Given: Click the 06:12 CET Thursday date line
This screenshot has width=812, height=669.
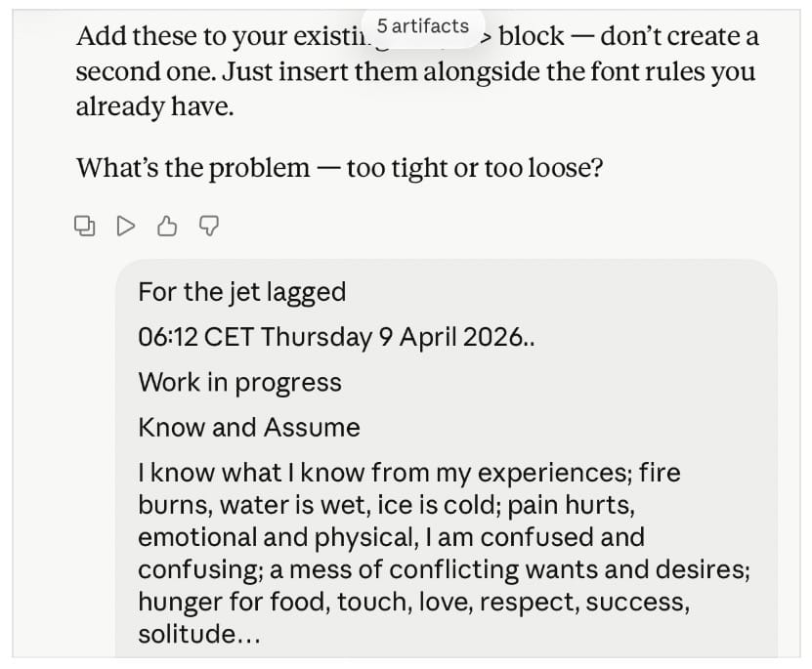Looking at the screenshot, I should (x=336, y=337).
